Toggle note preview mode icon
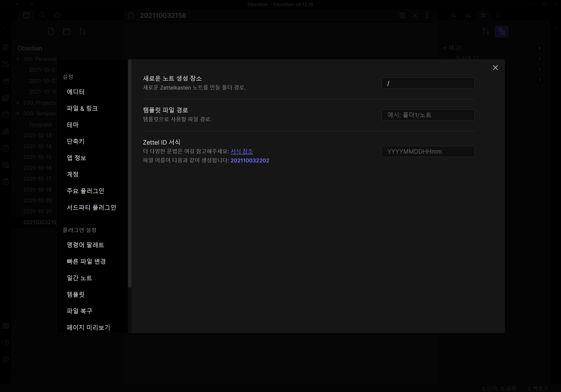The height and width of the screenshot is (392, 561). pyautogui.click(x=402, y=16)
